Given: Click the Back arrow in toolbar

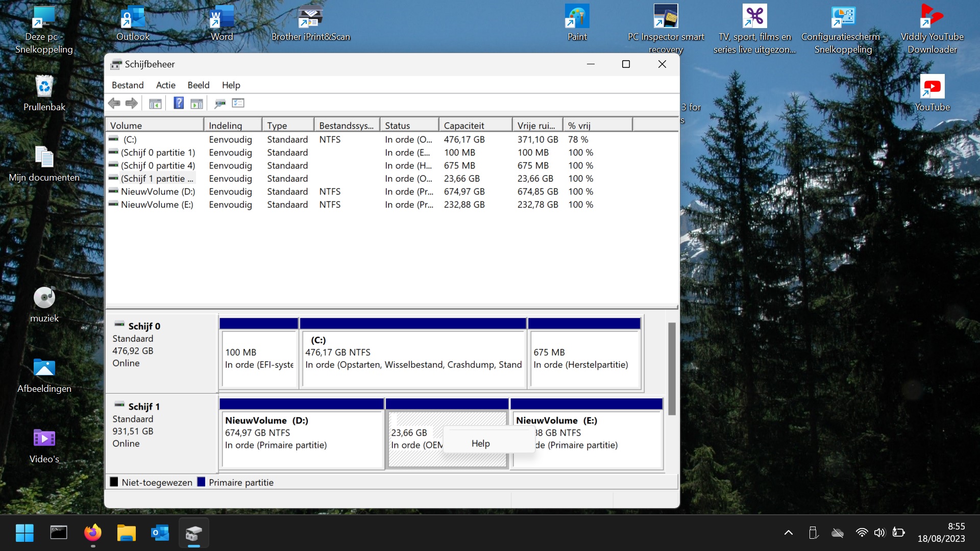Looking at the screenshot, I should click(x=114, y=104).
